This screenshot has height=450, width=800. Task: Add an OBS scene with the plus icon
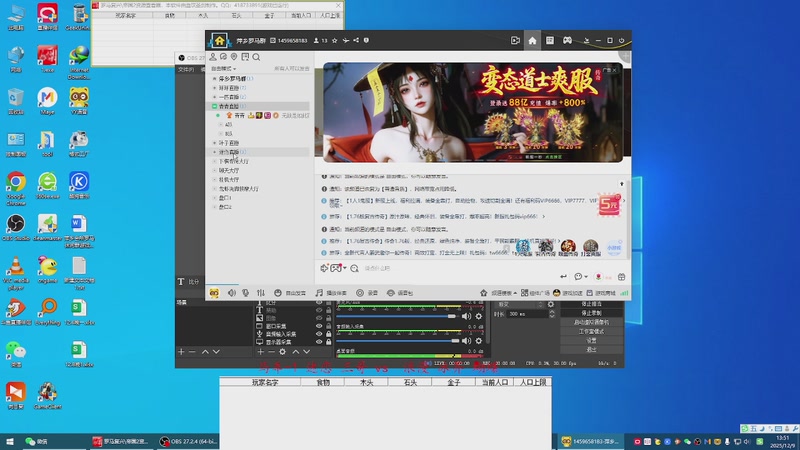click(181, 352)
